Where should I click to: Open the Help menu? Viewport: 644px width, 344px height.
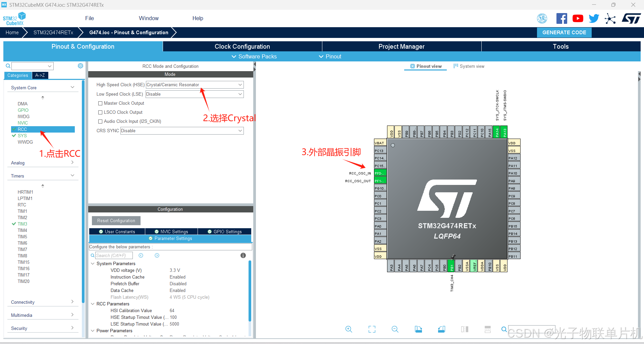pyautogui.click(x=198, y=18)
